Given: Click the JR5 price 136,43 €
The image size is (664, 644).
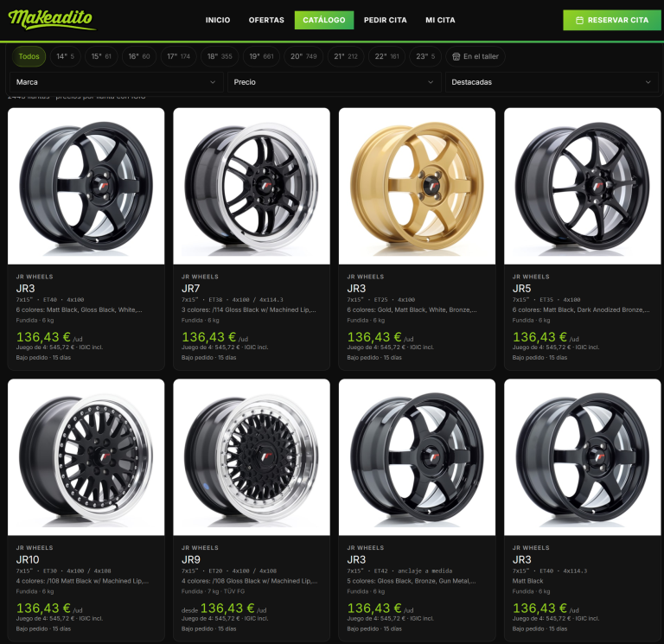Looking at the screenshot, I should [x=539, y=337].
